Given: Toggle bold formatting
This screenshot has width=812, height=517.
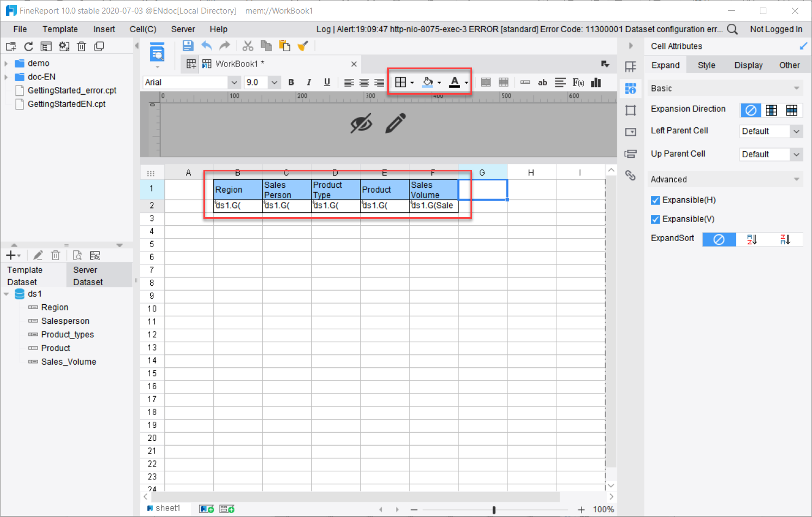Looking at the screenshot, I should pyautogui.click(x=292, y=82).
